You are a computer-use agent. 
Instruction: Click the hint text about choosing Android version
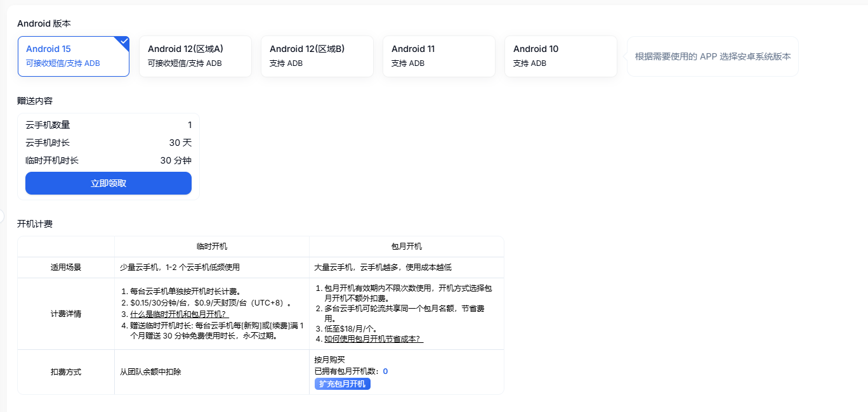click(x=712, y=56)
